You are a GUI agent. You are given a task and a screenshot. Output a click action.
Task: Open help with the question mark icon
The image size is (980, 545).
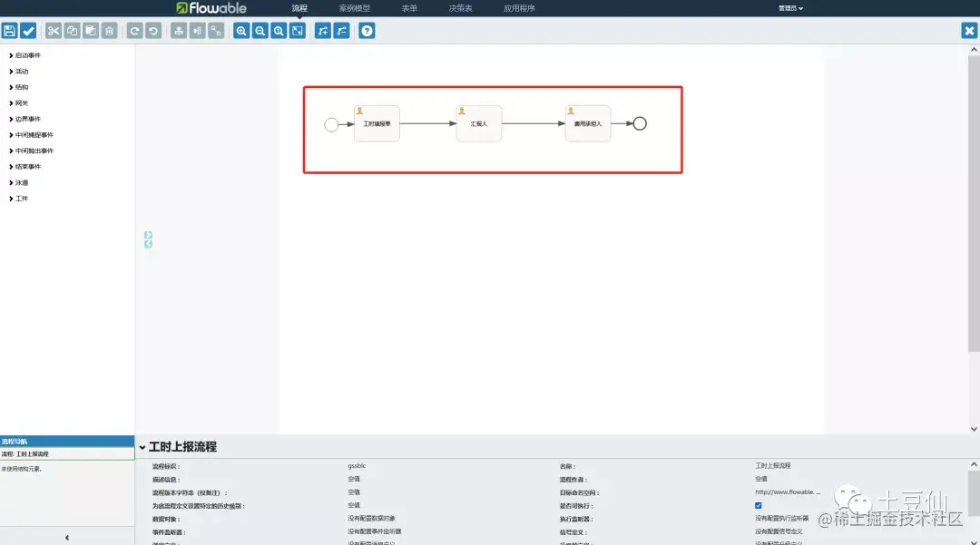(x=367, y=31)
